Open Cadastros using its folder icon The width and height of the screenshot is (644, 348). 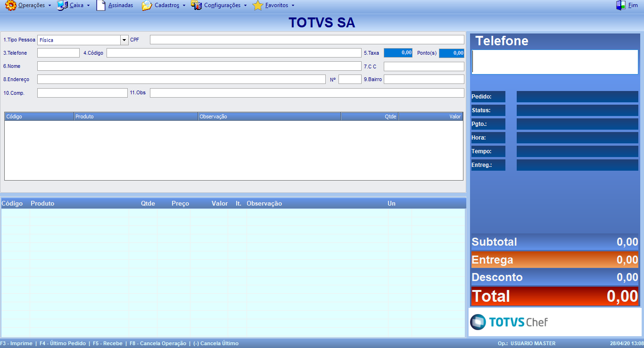[x=147, y=6]
